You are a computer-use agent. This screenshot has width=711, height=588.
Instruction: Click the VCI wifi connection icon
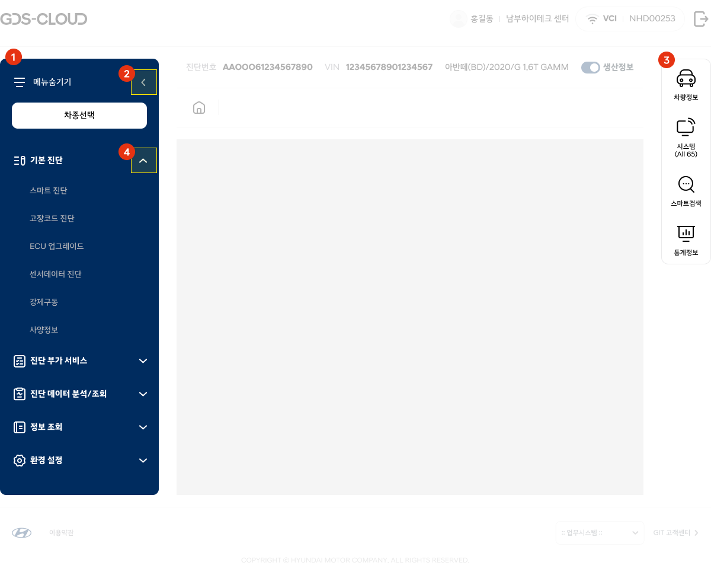click(592, 19)
